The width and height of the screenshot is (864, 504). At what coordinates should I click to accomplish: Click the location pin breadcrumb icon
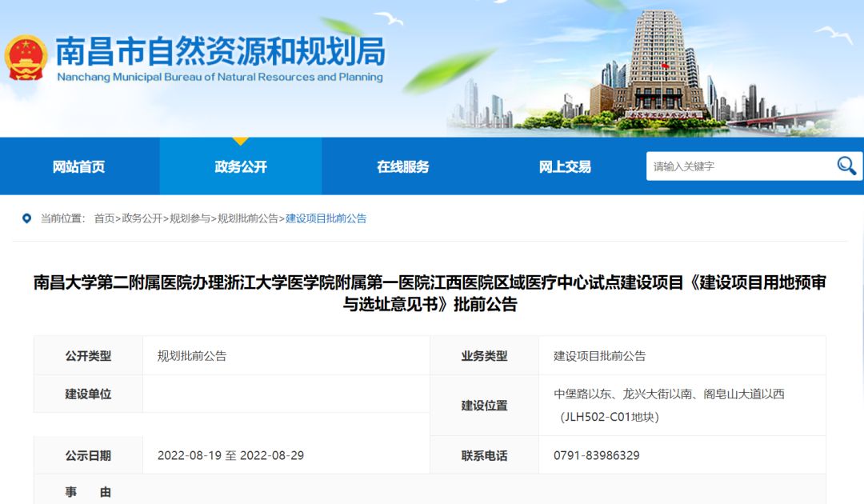[26, 218]
